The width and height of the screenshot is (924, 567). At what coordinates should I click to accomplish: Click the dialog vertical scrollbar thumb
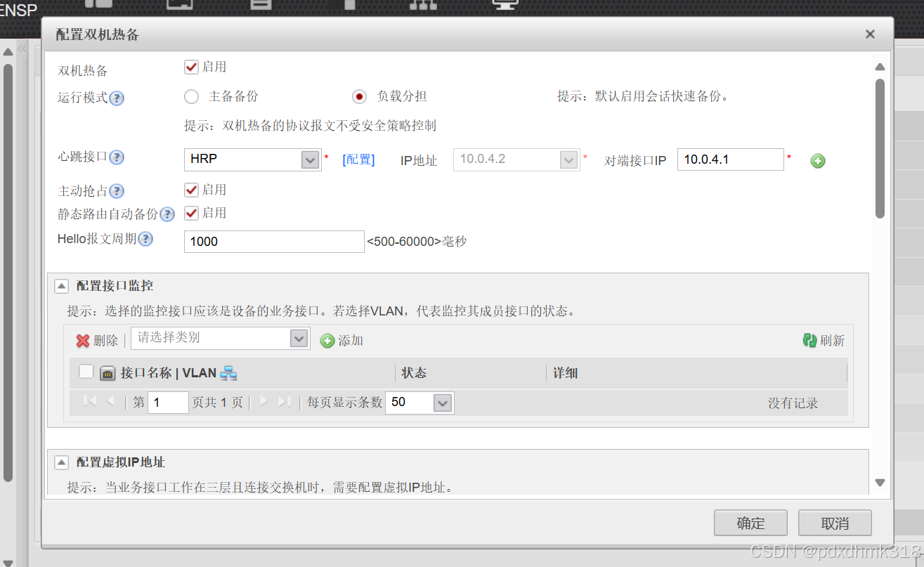point(880,148)
